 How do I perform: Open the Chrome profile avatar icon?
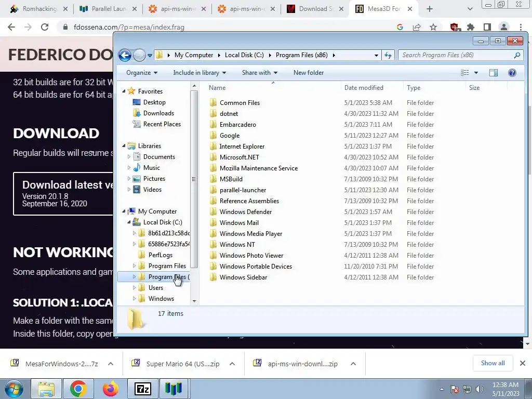click(x=504, y=27)
